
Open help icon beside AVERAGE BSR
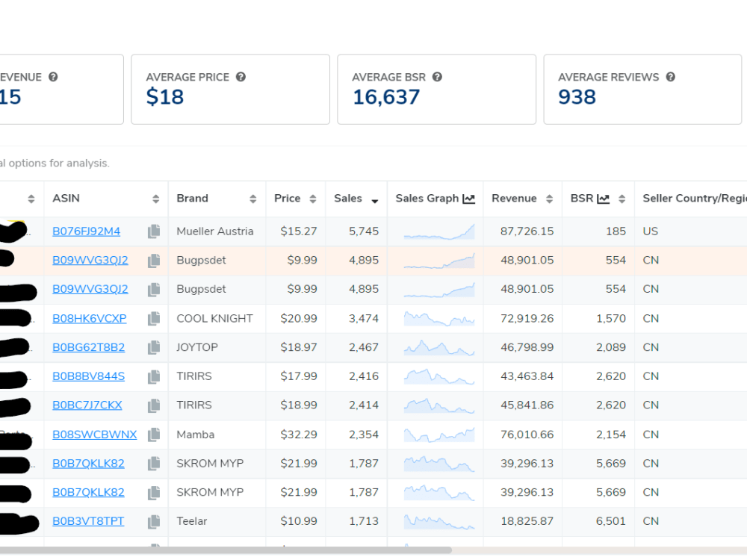point(437,77)
